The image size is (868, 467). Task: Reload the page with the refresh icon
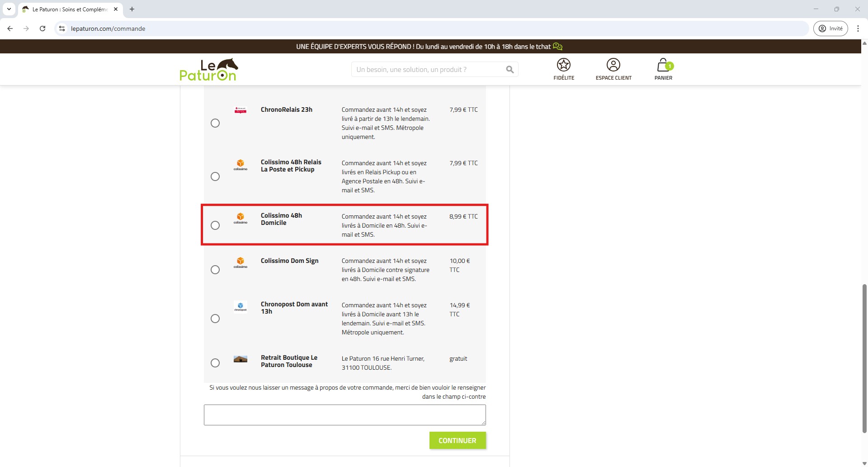42,29
